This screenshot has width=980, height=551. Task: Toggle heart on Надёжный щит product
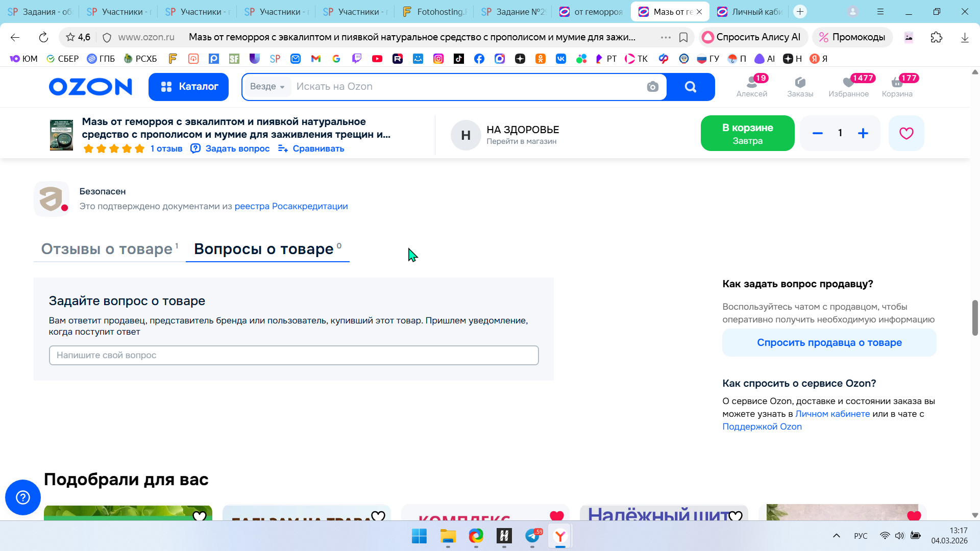tap(735, 516)
